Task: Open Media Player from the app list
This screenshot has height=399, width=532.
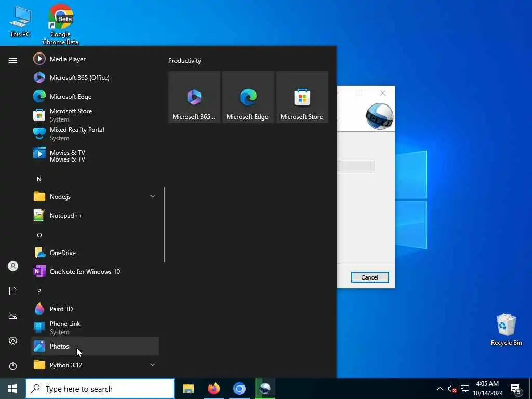Action: click(x=95, y=59)
